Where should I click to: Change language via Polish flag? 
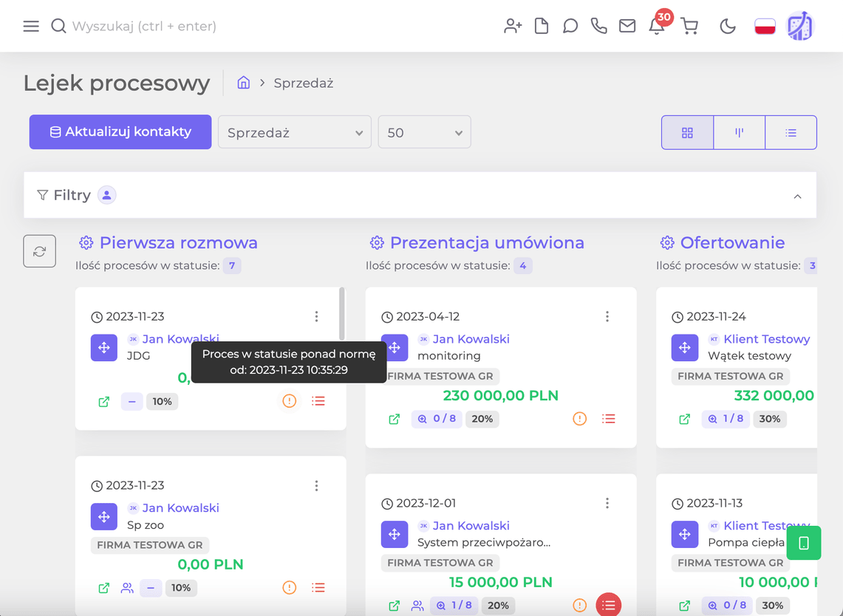[x=765, y=26]
